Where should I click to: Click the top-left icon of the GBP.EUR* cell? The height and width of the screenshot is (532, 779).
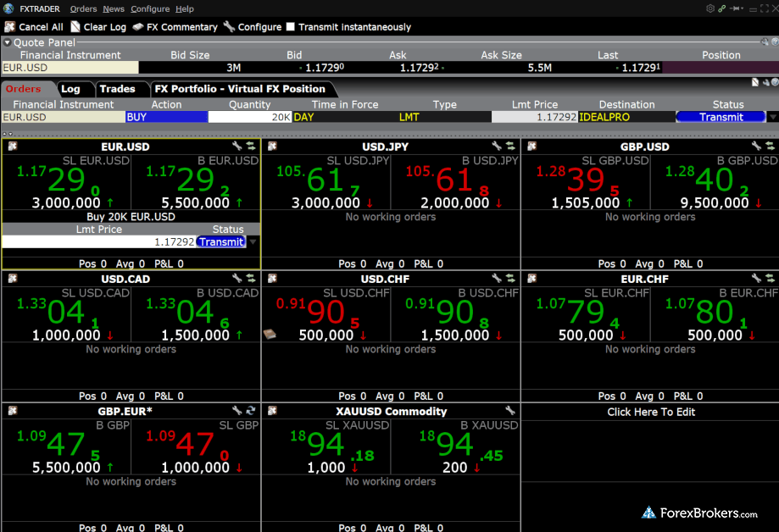click(13, 410)
